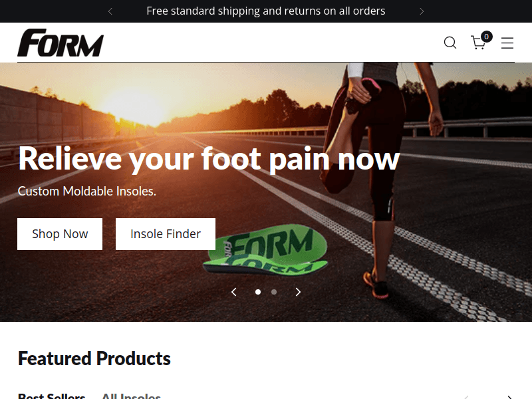Click the FORM logo

coord(61,43)
